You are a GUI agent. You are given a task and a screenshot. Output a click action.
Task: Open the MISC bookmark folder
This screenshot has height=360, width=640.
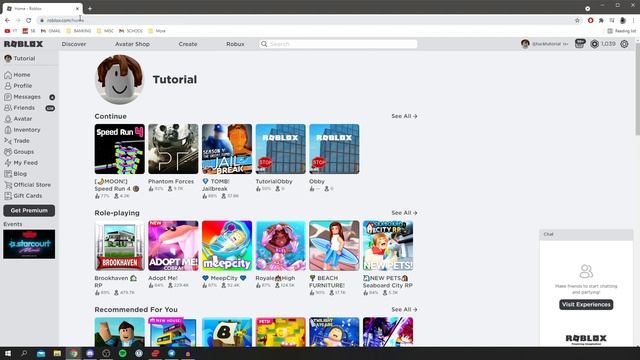[105, 31]
